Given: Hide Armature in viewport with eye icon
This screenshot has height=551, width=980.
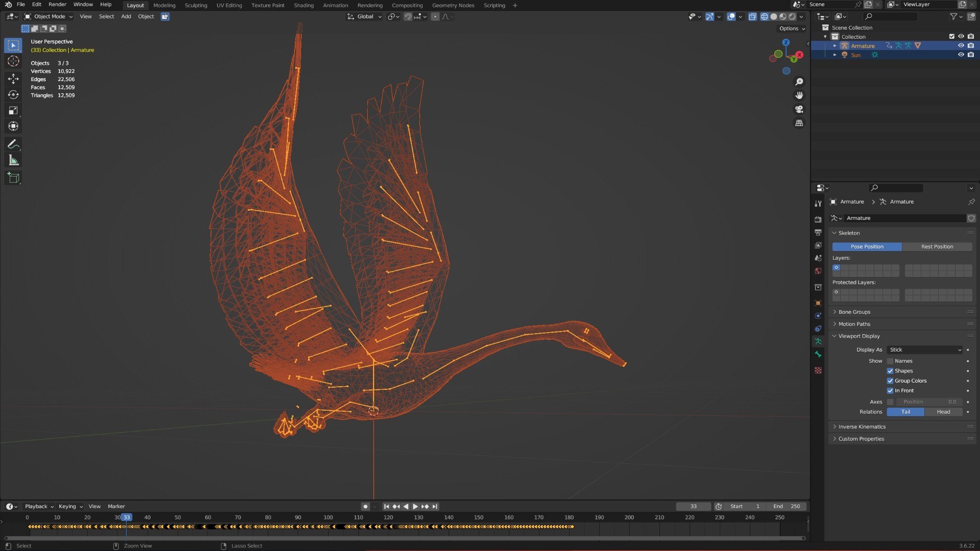Looking at the screenshot, I should [961, 46].
